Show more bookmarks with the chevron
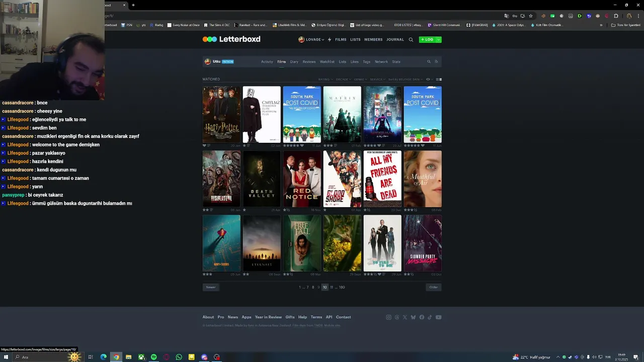Viewport: 644px width, 362px height. (x=601, y=25)
